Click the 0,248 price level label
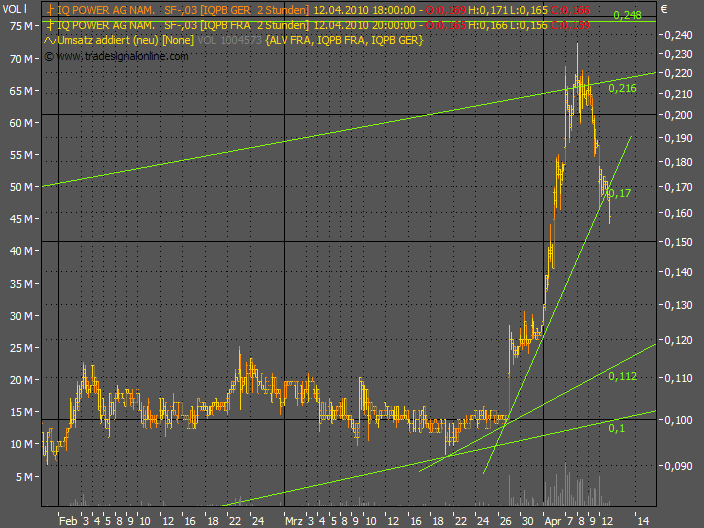Viewport: 704px width, 528px height. (x=627, y=15)
